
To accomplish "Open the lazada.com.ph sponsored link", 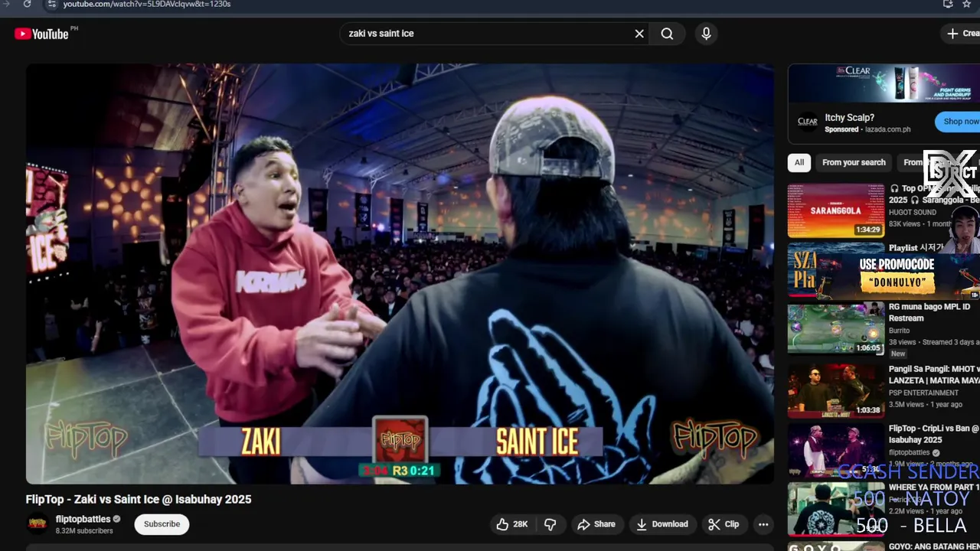I will point(888,130).
